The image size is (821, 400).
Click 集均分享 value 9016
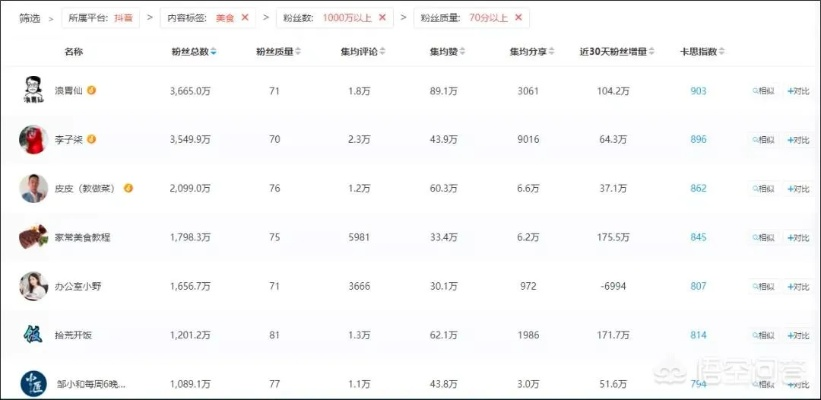528,140
